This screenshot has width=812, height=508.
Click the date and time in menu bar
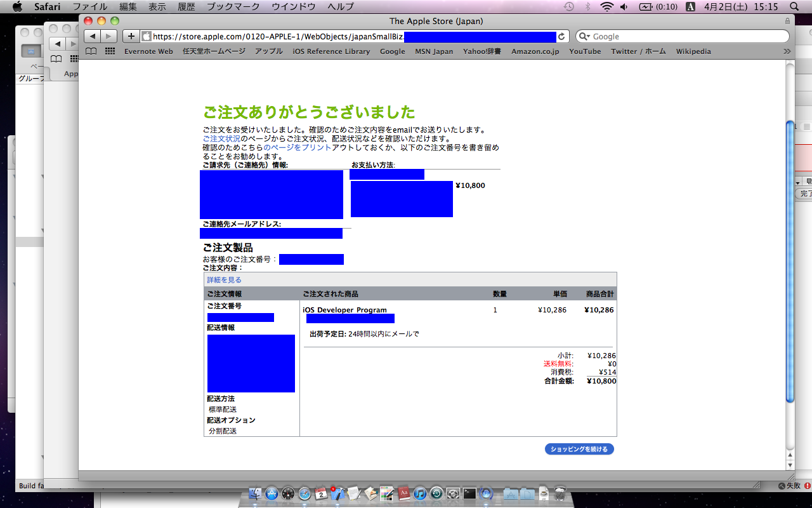click(741, 6)
